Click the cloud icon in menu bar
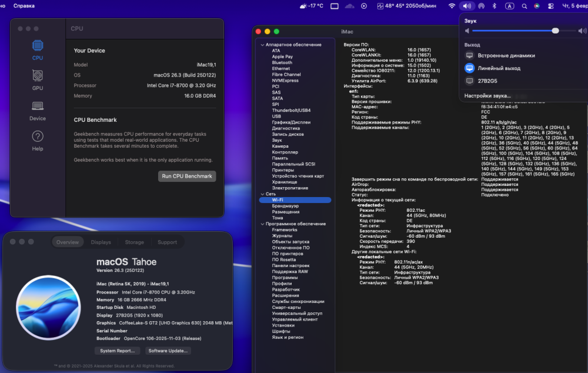The image size is (588, 373). tap(349, 6)
